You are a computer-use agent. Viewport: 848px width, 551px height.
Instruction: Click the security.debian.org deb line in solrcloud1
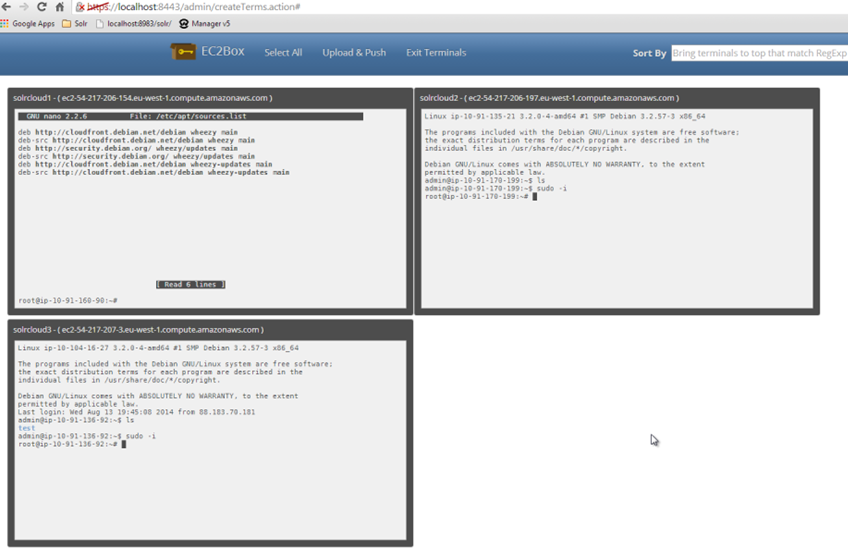[128, 148]
